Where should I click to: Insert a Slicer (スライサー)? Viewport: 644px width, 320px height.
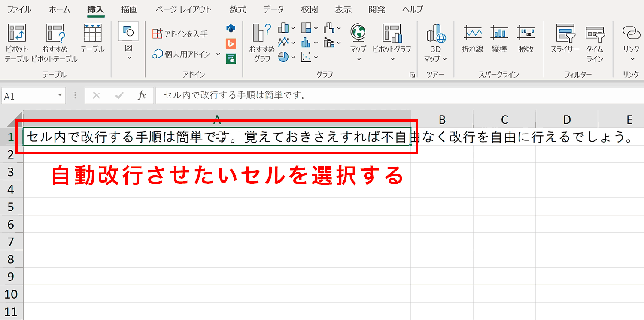[565, 39]
